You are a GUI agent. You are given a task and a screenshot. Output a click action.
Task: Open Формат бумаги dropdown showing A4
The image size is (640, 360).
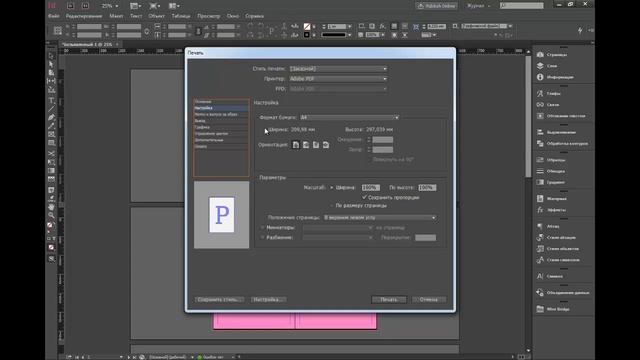(349, 117)
